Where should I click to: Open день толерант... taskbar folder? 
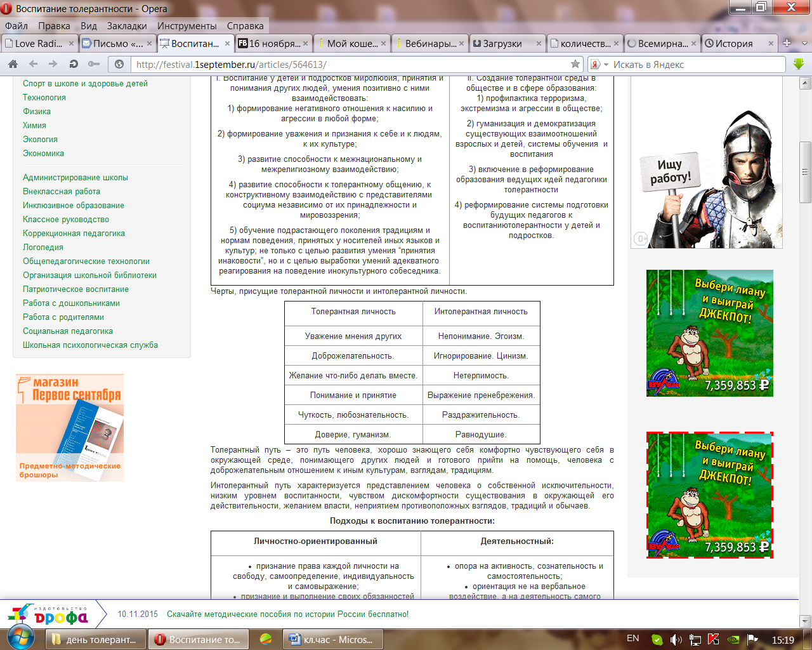pyautogui.click(x=96, y=639)
